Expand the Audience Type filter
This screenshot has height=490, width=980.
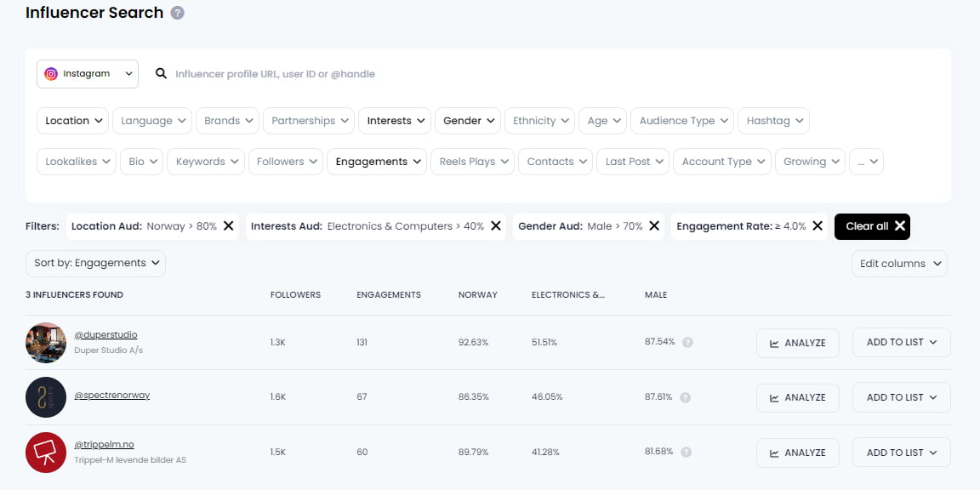pos(682,121)
